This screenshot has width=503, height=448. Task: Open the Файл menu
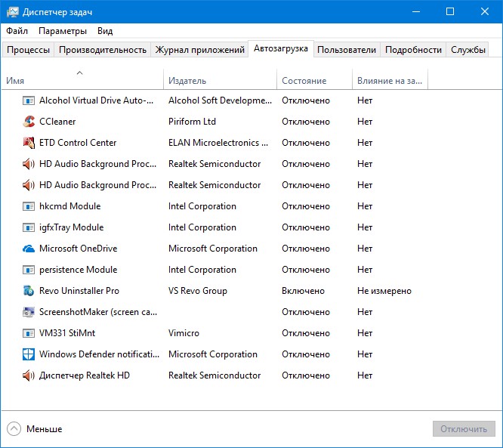pyautogui.click(x=17, y=31)
